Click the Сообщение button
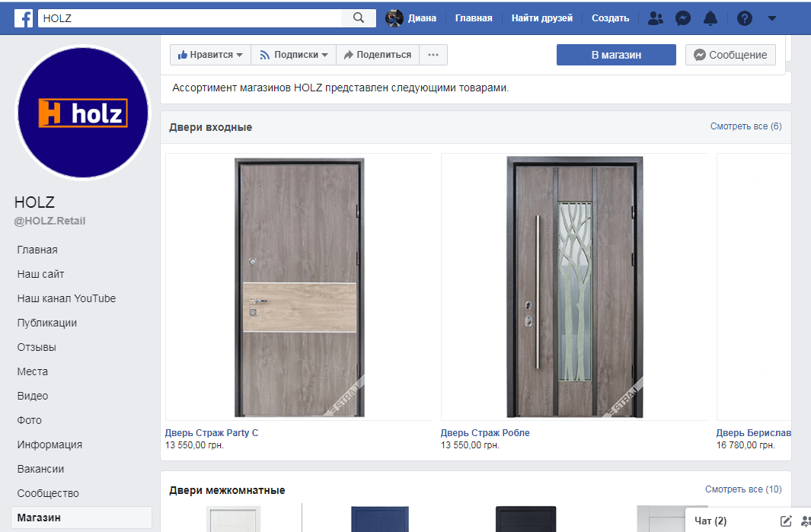 (730, 55)
